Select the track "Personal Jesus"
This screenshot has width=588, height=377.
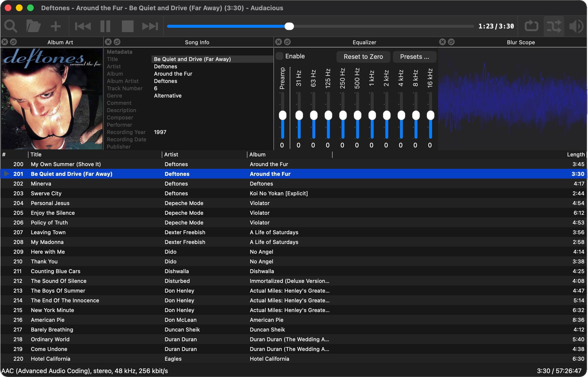click(x=294, y=203)
